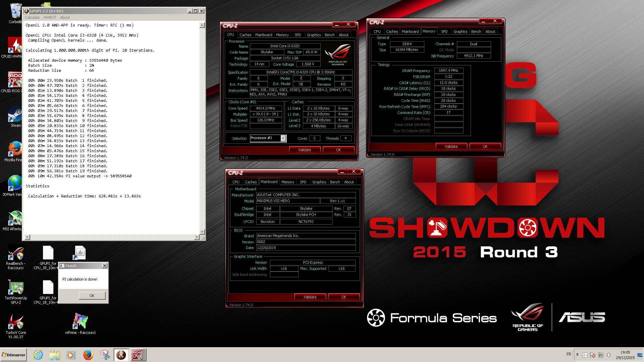Open About tab in Memory CPU-Z window
The height and width of the screenshot is (362, 644).
490,32
